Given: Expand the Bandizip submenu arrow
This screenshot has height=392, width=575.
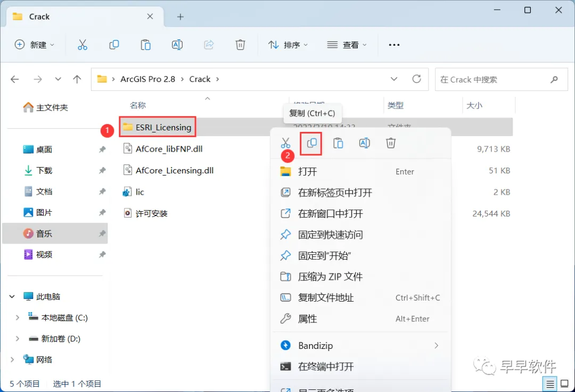Looking at the screenshot, I should coord(436,346).
